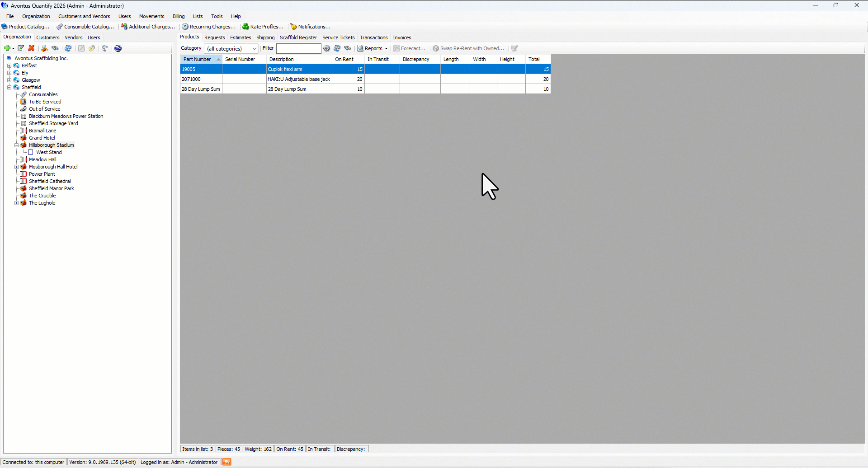The width and height of the screenshot is (868, 468).
Task: Switch to the Scaffold Register tab
Action: click(298, 37)
